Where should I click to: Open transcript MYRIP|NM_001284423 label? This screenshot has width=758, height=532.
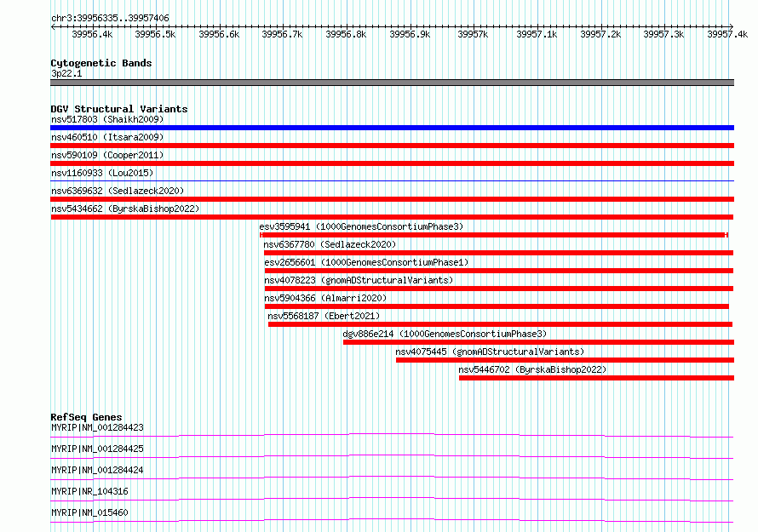click(x=97, y=427)
